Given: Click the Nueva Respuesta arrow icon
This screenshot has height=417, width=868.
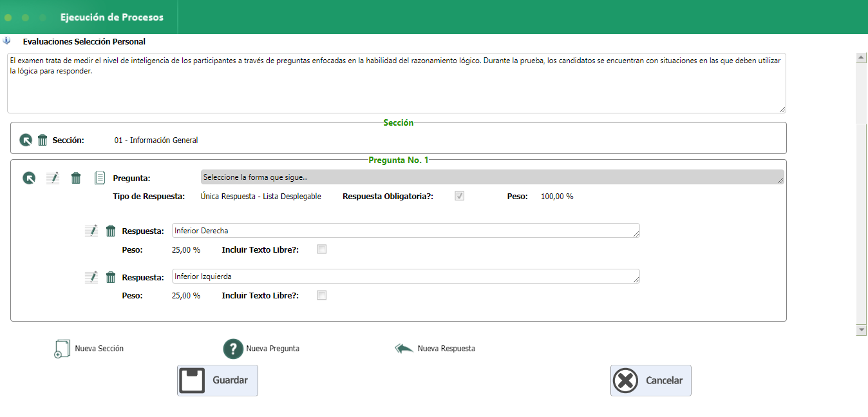Looking at the screenshot, I should (404, 349).
